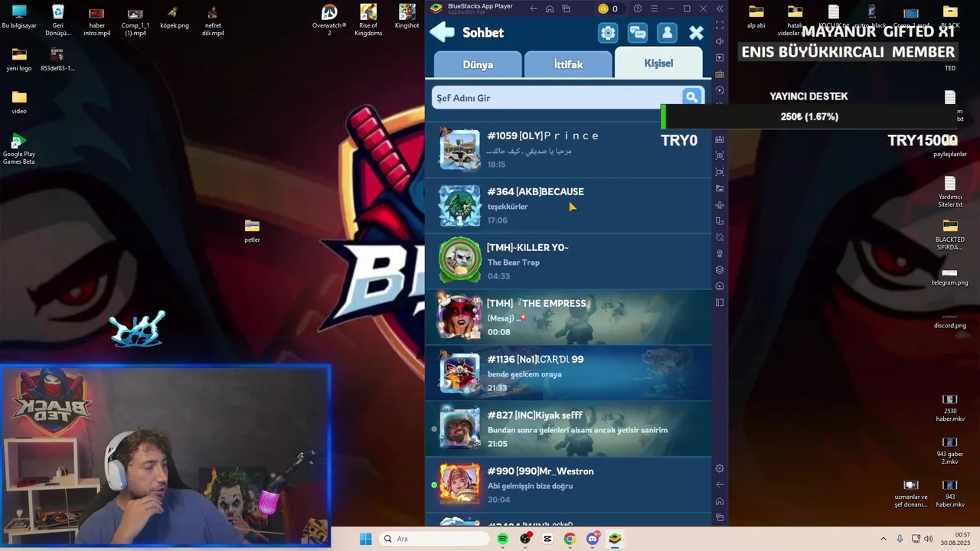Click BlueStacks sidebar volume icon
Screen dimensions: 980x551
pyautogui.click(x=720, y=41)
